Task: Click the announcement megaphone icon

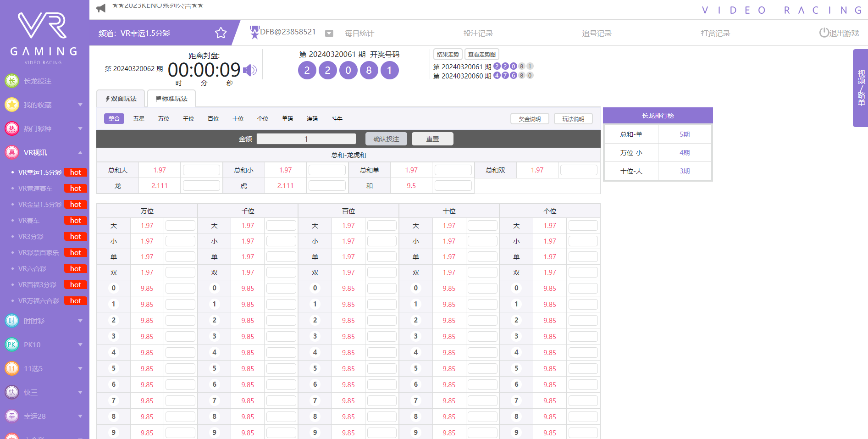Action: pyautogui.click(x=100, y=7)
